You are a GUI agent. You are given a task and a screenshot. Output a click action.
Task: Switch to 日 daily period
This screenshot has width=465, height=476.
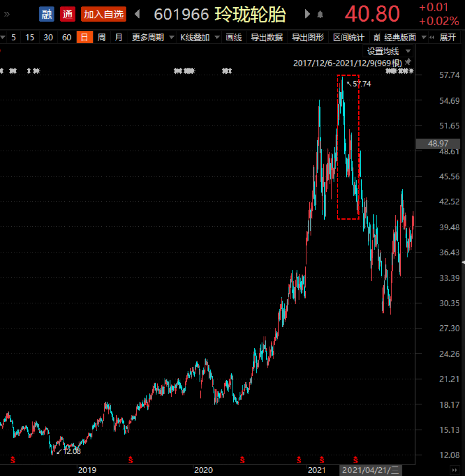[85, 37]
